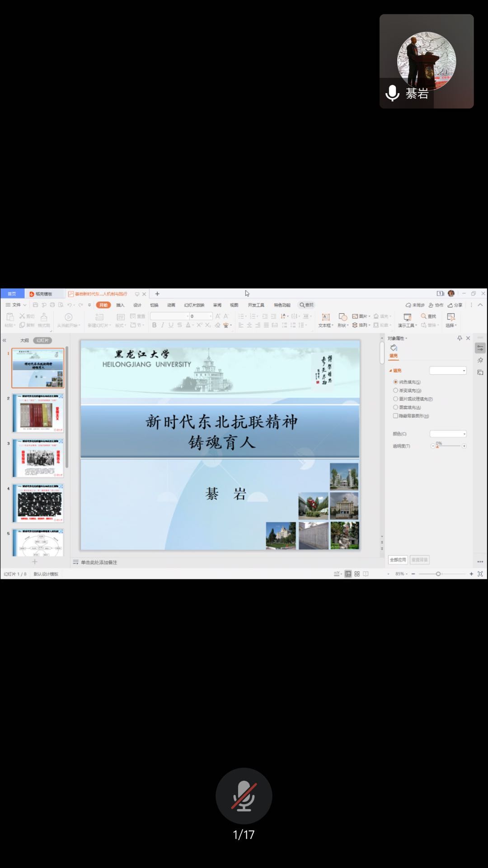The width and height of the screenshot is (488, 868).
Task: Click the bold B formatting icon
Action: 154,325
